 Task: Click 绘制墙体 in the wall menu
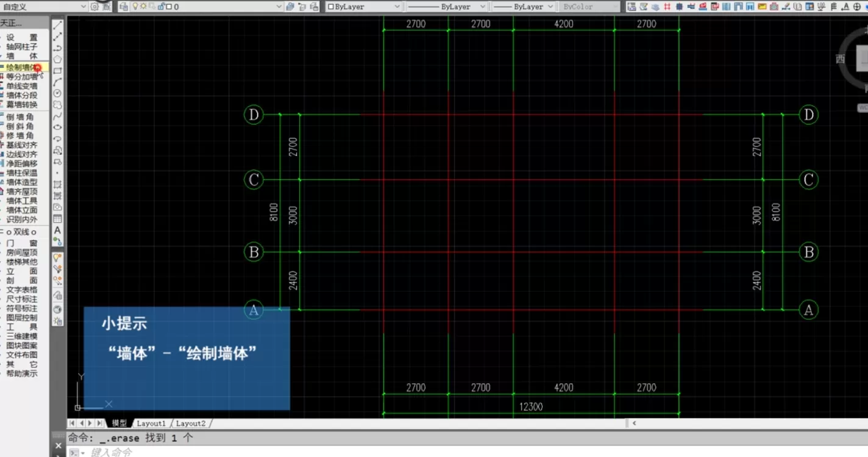[22, 67]
